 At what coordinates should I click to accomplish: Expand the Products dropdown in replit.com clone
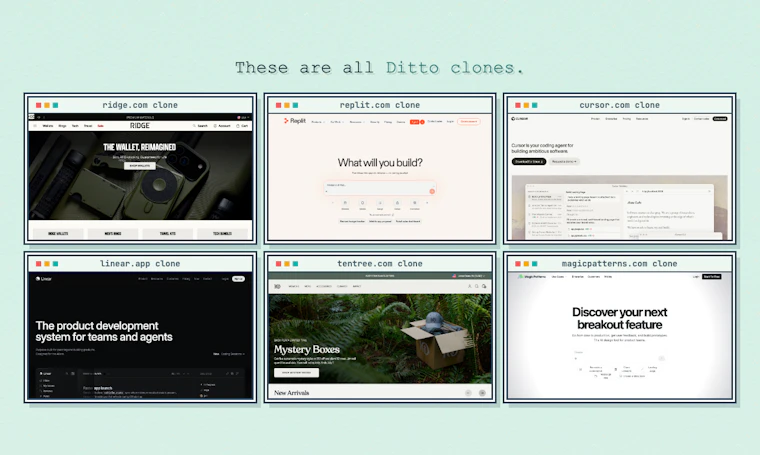point(317,122)
